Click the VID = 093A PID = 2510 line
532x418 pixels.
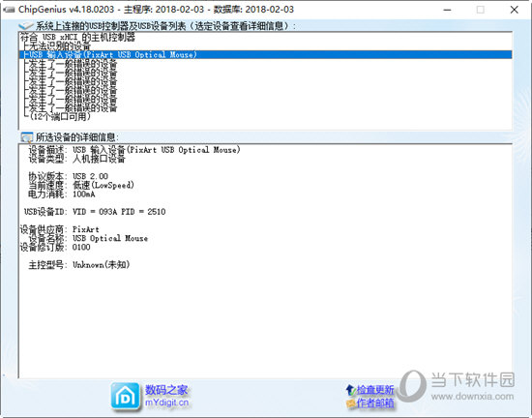(x=95, y=212)
